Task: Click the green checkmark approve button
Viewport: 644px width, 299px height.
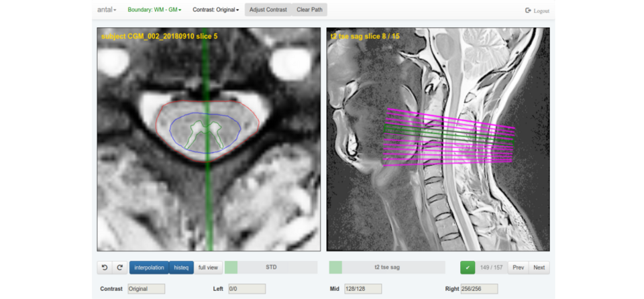Action: coord(468,267)
